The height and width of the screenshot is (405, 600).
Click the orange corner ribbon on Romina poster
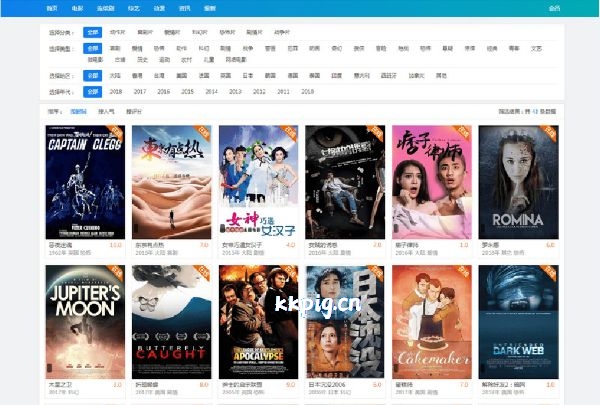550,132
